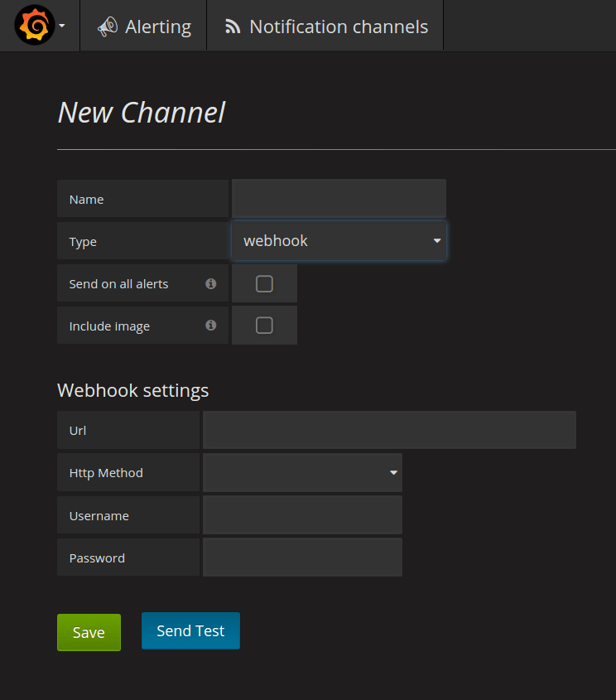Focus the webhook Url field

tap(389, 431)
